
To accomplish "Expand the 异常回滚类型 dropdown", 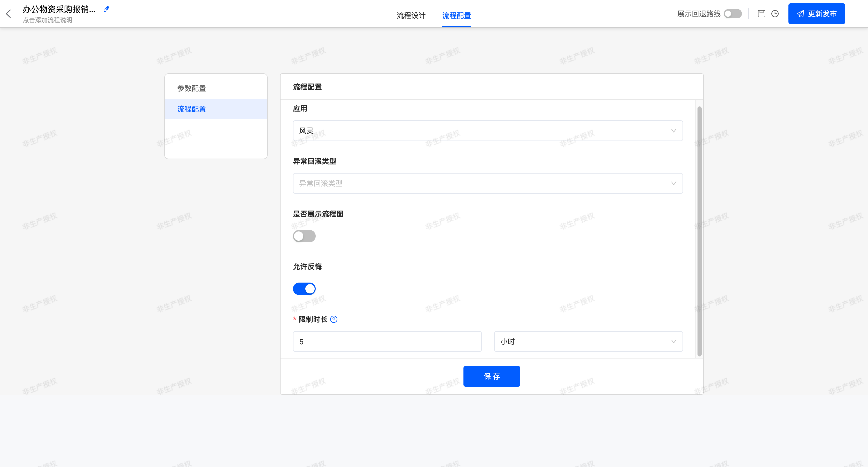I will [x=487, y=183].
